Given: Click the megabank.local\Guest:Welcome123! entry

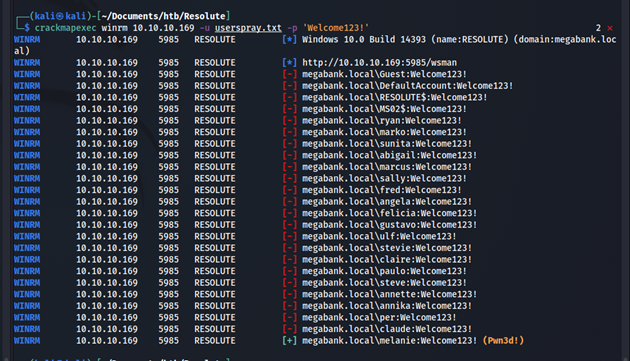Looking at the screenshot, I should pos(385,74).
